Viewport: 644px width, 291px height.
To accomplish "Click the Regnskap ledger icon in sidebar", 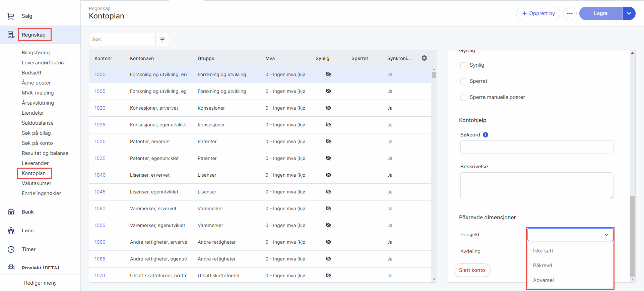I will pos(11,35).
